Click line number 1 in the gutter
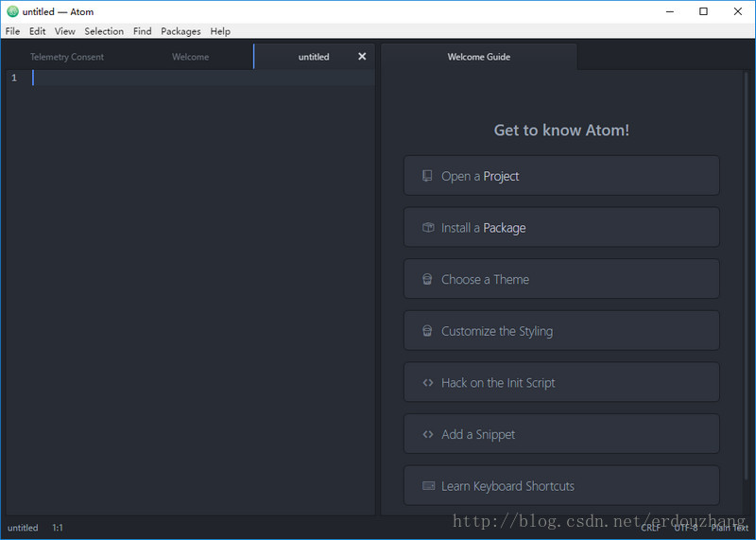Screen dimensions: 756x540 coord(14,78)
